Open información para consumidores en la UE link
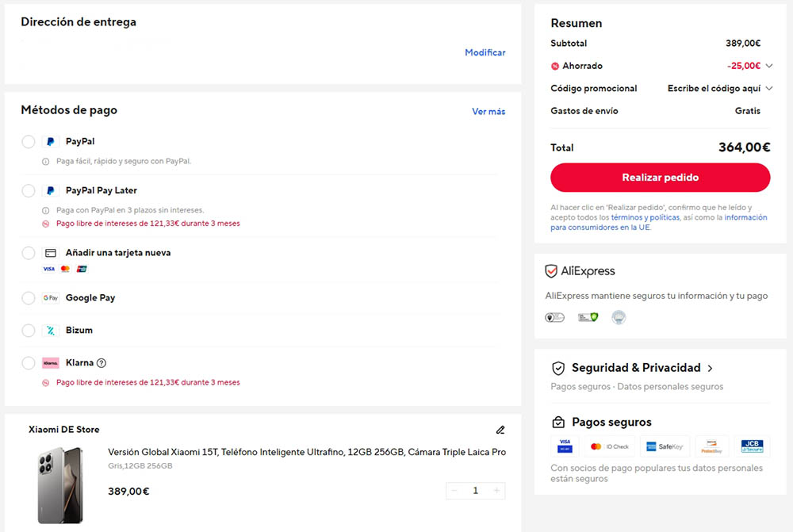Screen dimensions: 793x532 658,223
